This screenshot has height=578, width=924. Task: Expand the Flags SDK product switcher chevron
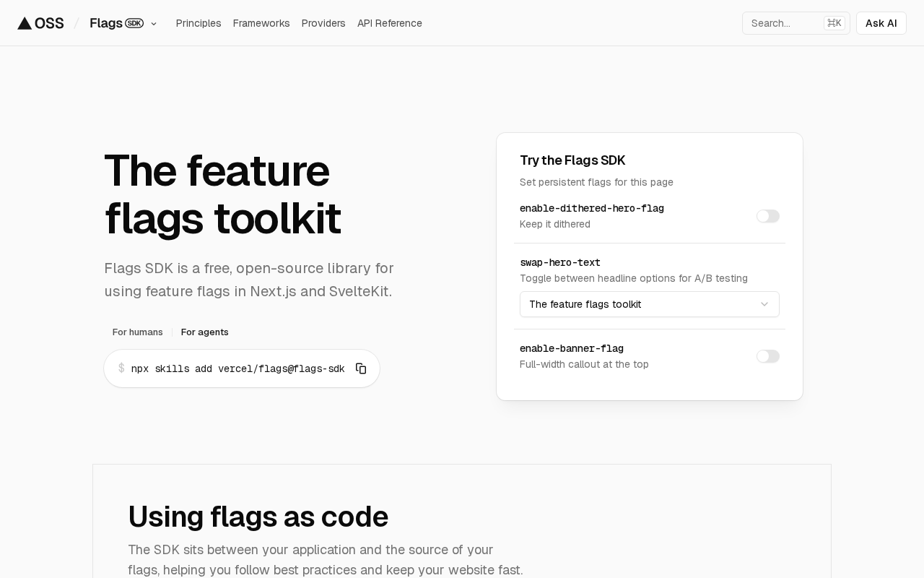point(154,24)
